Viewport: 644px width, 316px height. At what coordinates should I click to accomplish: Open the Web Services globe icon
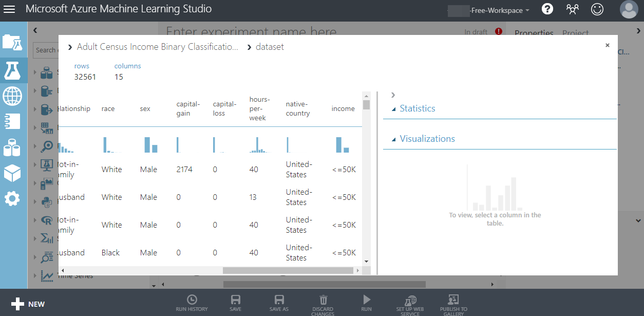click(x=12, y=96)
